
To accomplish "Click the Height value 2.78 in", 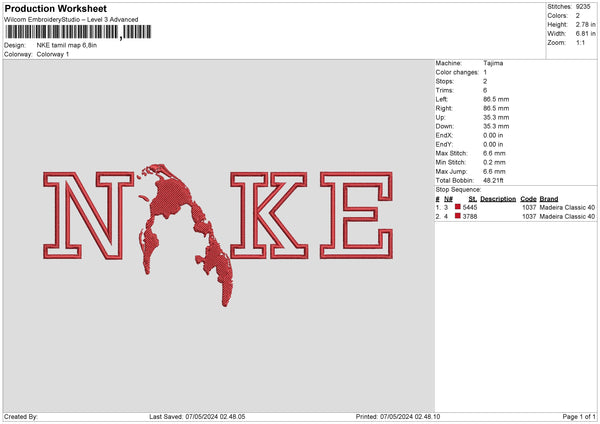I will click(x=585, y=24).
